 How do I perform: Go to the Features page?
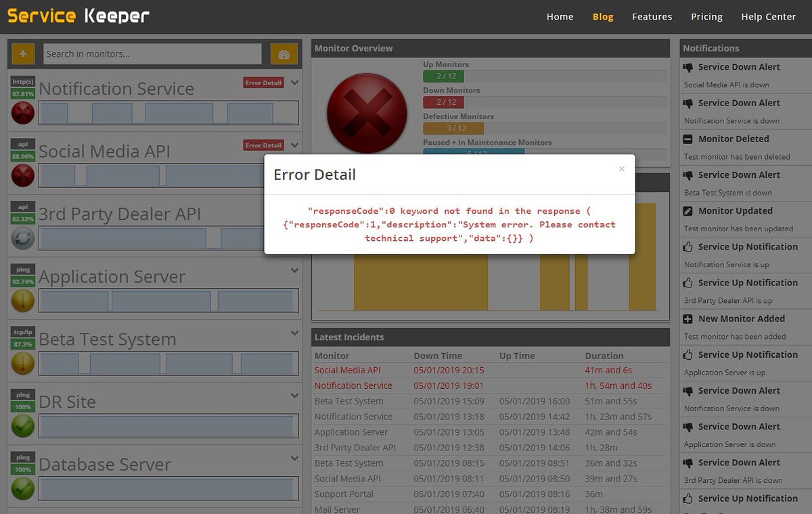(652, 17)
